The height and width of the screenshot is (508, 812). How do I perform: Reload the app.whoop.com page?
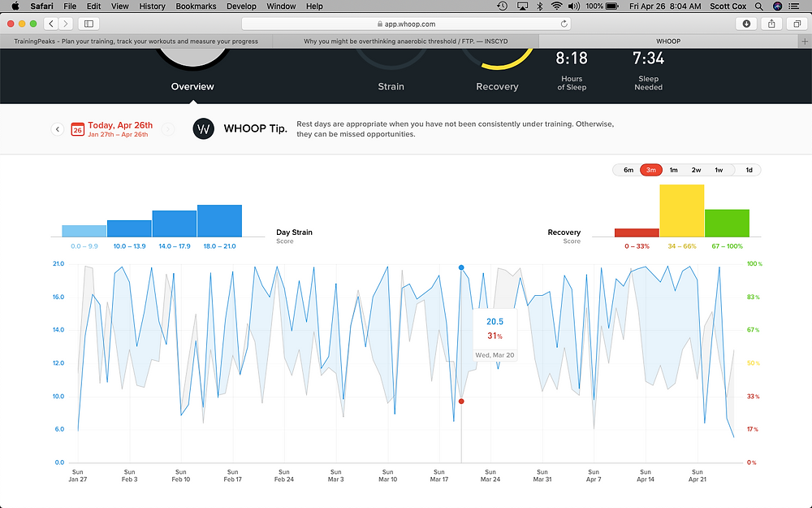point(564,24)
